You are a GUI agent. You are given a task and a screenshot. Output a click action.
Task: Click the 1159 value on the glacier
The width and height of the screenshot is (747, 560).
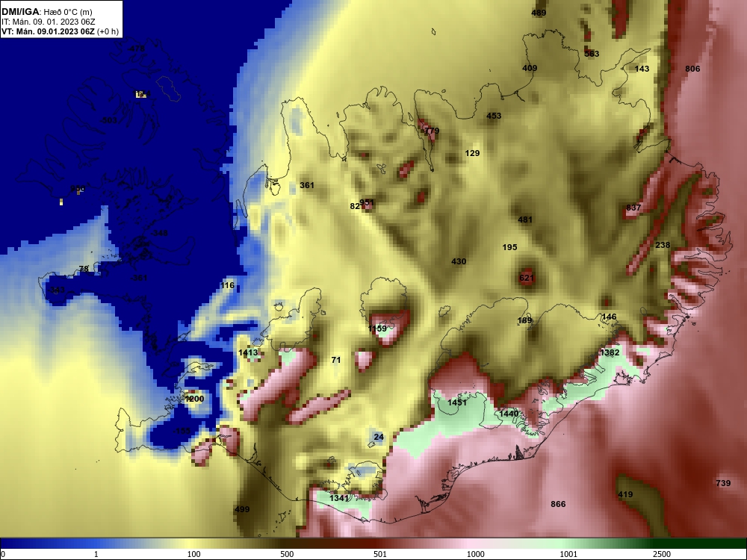click(x=377, y=329)
